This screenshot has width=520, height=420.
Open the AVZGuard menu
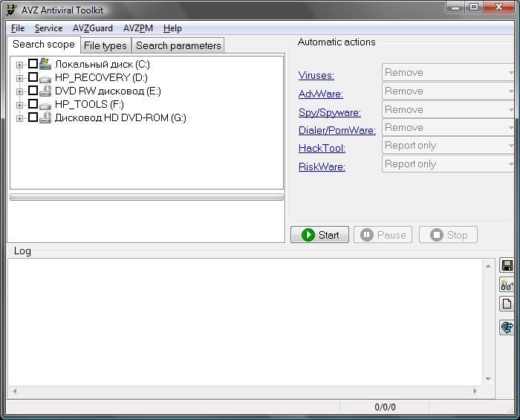coord(92,28)
